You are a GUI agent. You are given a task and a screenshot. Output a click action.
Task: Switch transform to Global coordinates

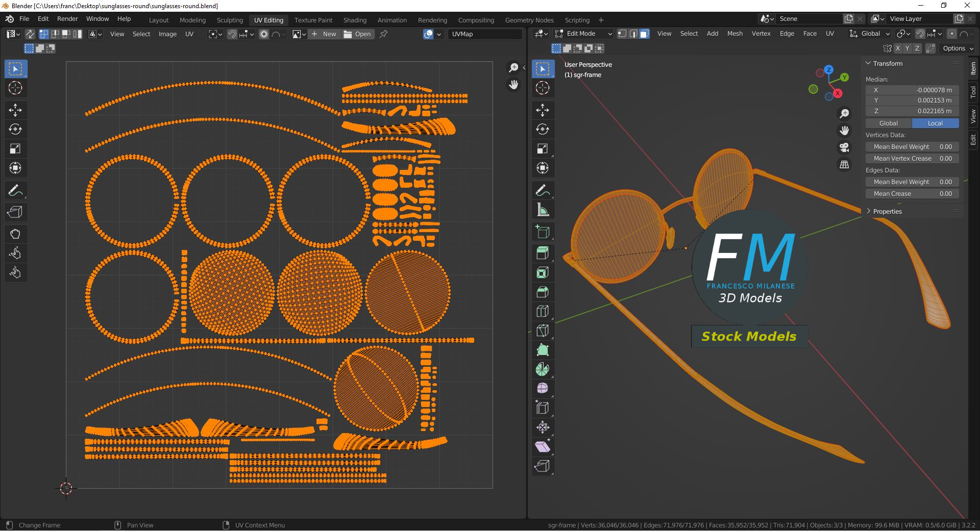[888, 123]
